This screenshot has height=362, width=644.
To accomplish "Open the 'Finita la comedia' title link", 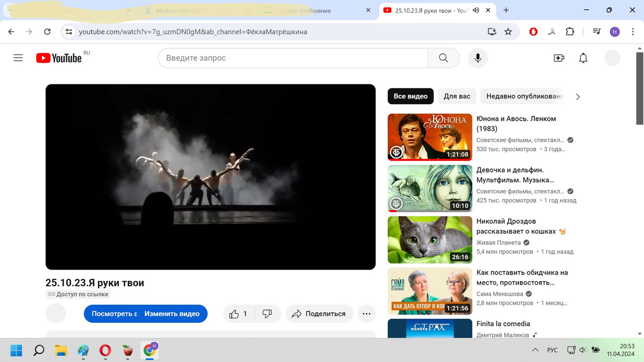I will point(503,324).
